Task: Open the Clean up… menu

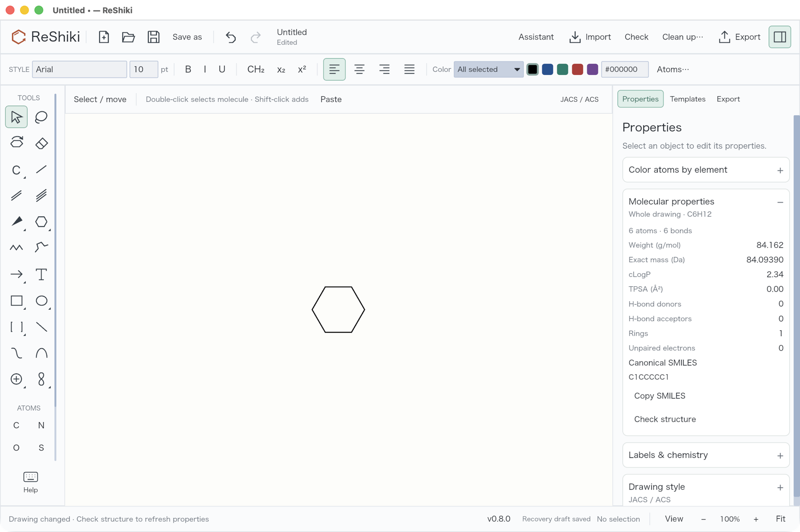Action: coord(682,37)
